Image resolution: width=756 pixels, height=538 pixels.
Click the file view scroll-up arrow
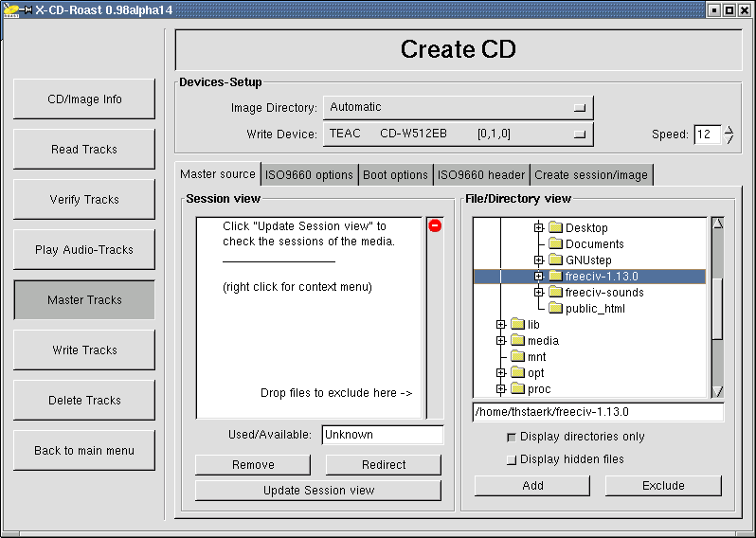(718, 224)
